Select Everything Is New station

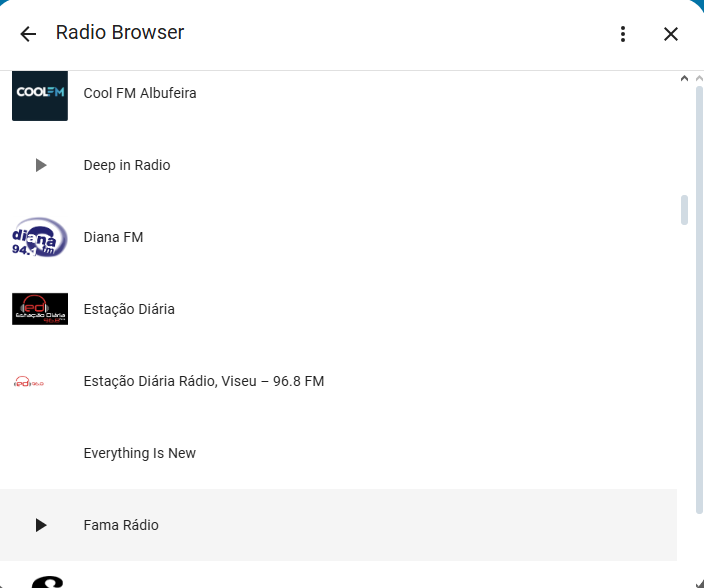click(140, 453)
